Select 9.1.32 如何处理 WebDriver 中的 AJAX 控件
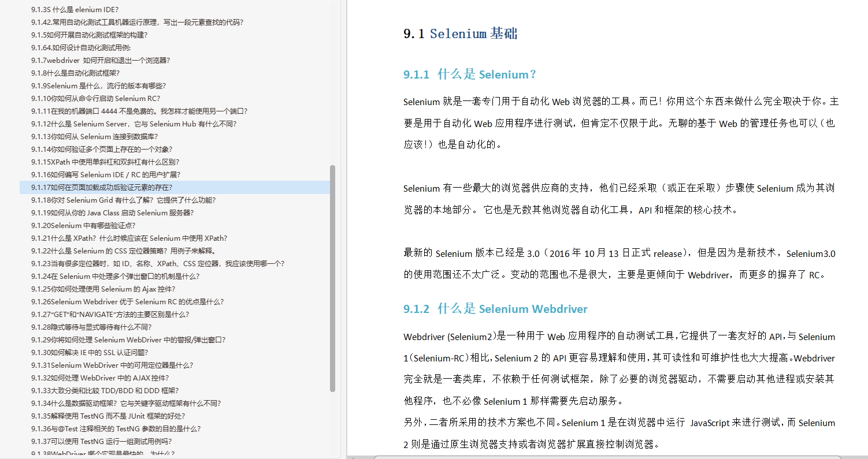 (100, 378)
